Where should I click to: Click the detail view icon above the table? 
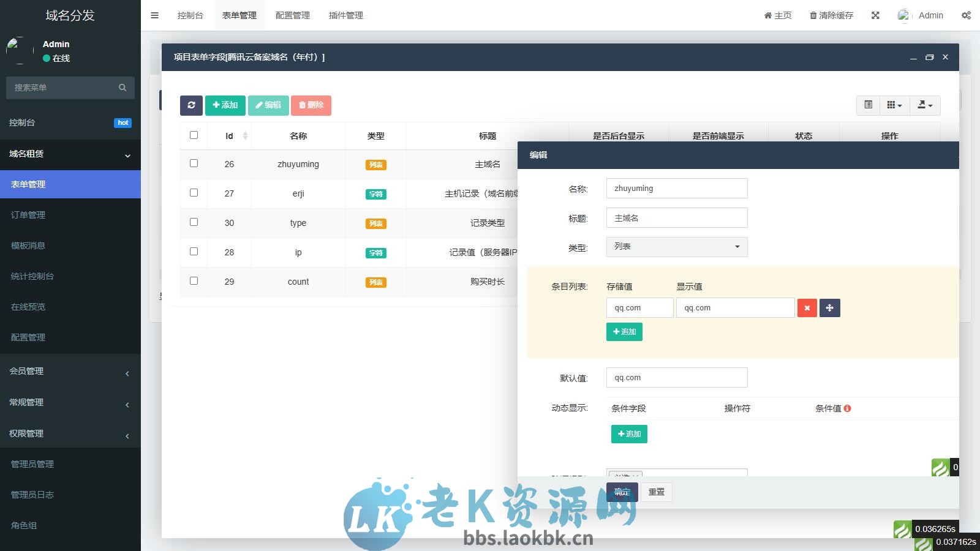pyautogui.click(x=867, y=105)
